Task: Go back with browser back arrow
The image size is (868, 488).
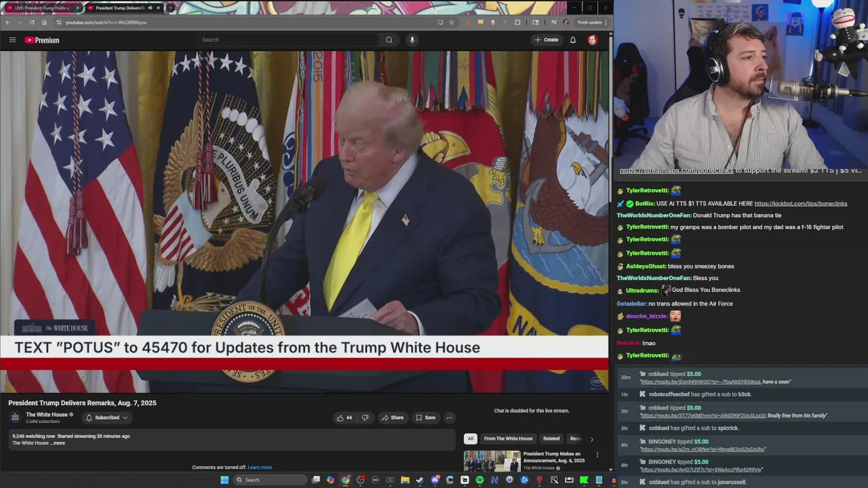Action: click(7, 22)
